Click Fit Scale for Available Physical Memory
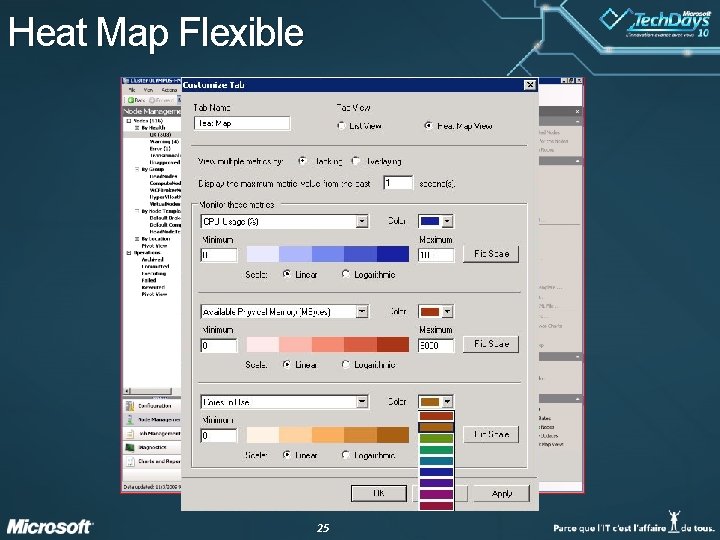 pyautogui.click(x=491, y=344)
